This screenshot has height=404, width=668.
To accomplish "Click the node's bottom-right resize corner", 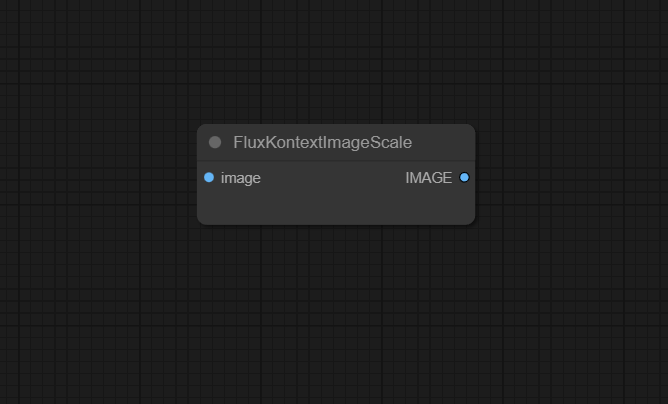I will pyautogui.click(x=471, y=221).
